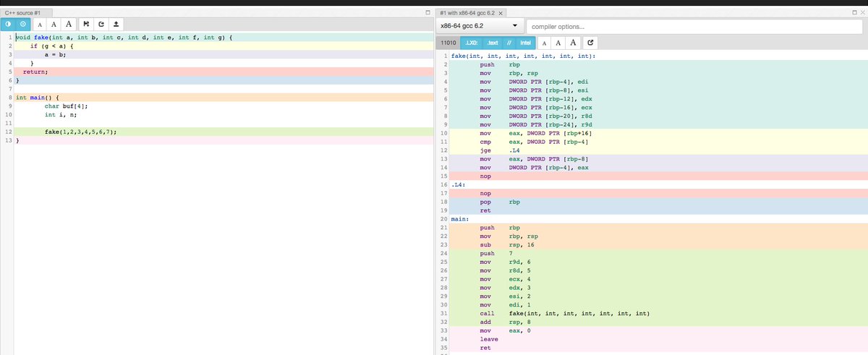Image resolution: width=868 pixels, height=355 pixels.
Task: Toggle the circle-dot option in source toolbar
Action: (22, 25)
